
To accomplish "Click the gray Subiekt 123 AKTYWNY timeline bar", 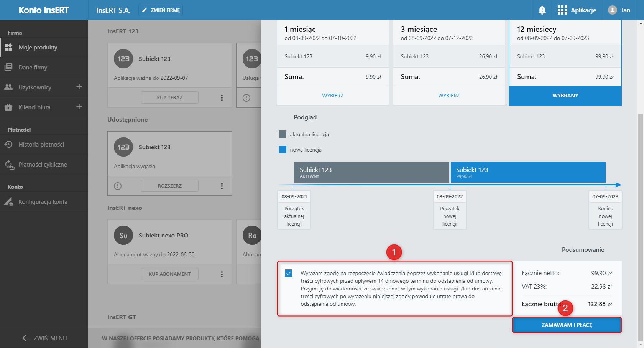I will click(x=371, y=172).
